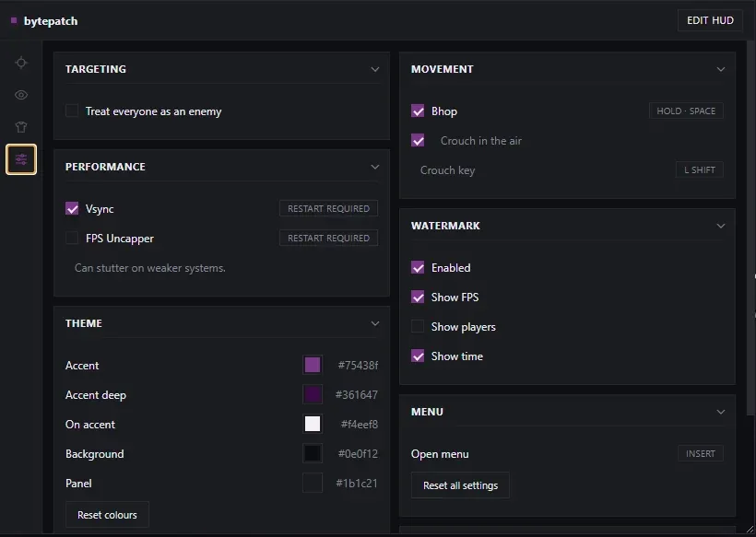This screenshot has height=537, width=756.
Task: Click the WATERMARK section heading
Action: point(445,226)
